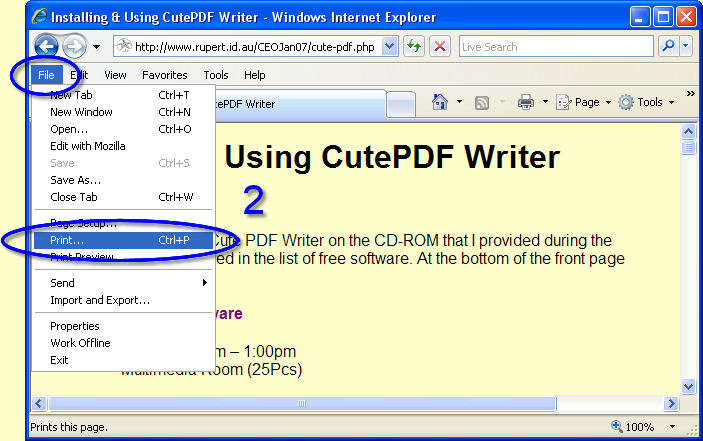
Task: Select Edit with Mozilla
Action: pos(122,146)
